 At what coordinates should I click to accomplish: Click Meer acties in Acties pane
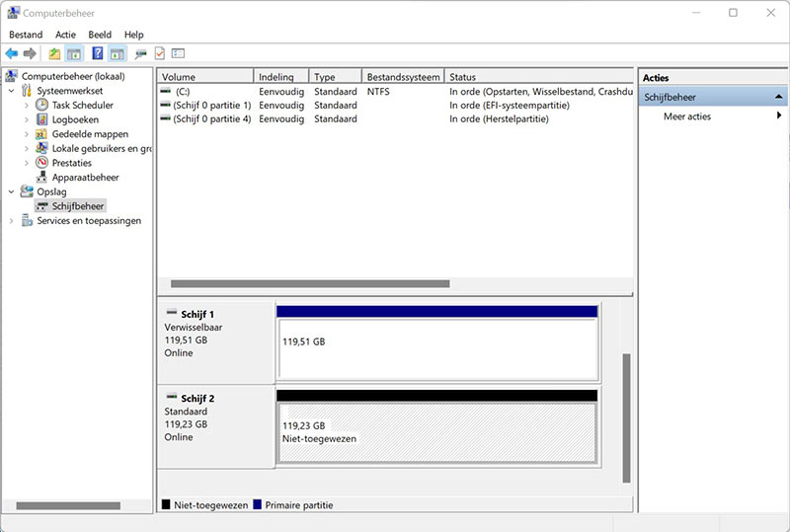pyautogui.click(x=687, y=116)
